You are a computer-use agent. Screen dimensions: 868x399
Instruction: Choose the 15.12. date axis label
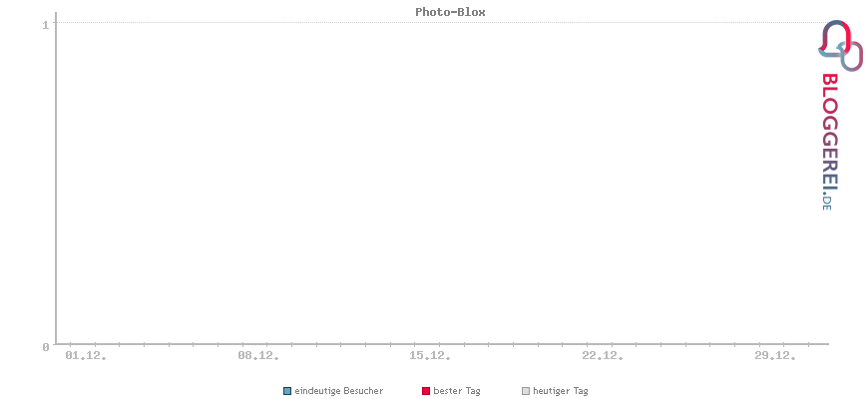click(x=431, y=355)
